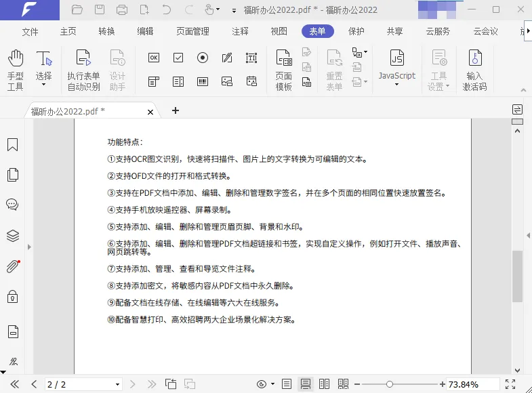Add a text field form tool
532x393 pixels.
251,58
